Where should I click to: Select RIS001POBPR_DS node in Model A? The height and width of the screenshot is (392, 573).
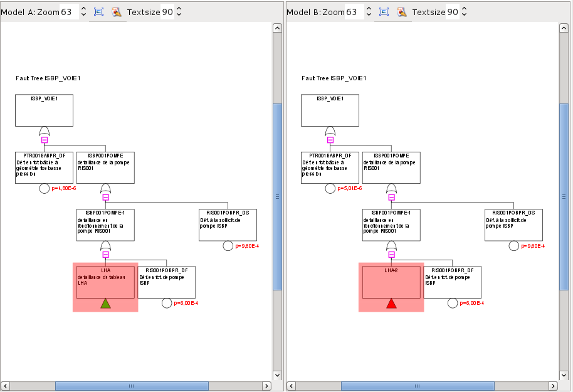coord(228,225)
